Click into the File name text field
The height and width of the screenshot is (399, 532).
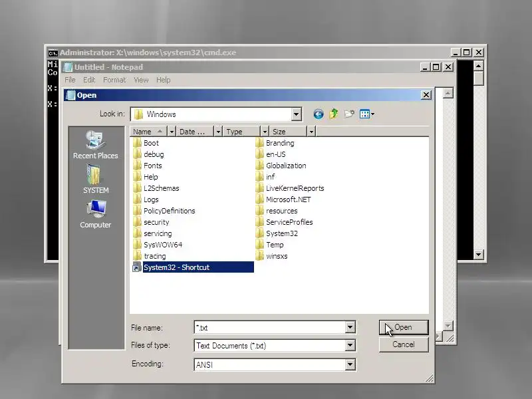[270, 327]
